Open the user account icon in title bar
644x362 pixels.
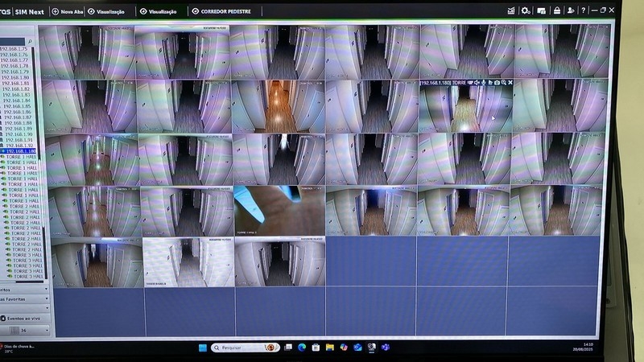[x=571, y=10]
